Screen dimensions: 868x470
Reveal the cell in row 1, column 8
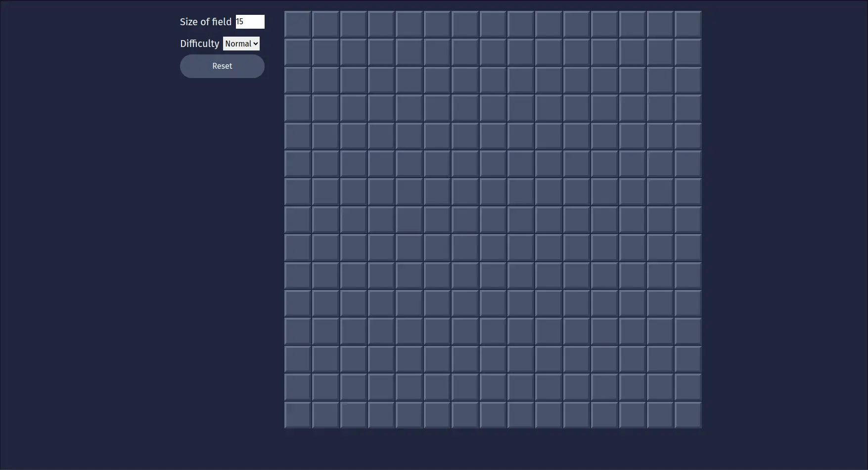[x=493, y=24]
